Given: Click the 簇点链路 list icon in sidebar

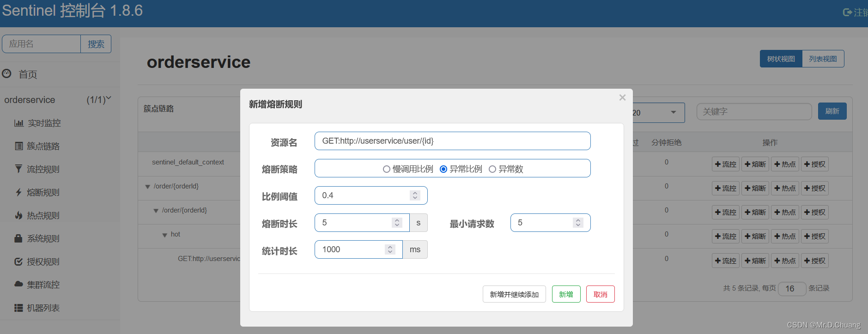Looking at the screenshot, I should coord(19,146).
